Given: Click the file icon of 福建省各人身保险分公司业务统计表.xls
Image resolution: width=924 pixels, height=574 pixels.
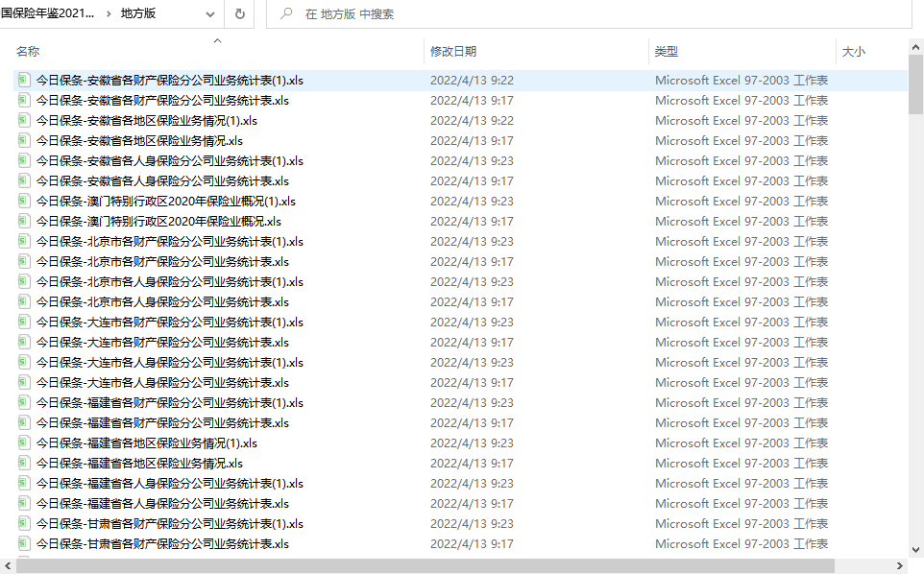Looking at the screenshot, I should [24, 503].
